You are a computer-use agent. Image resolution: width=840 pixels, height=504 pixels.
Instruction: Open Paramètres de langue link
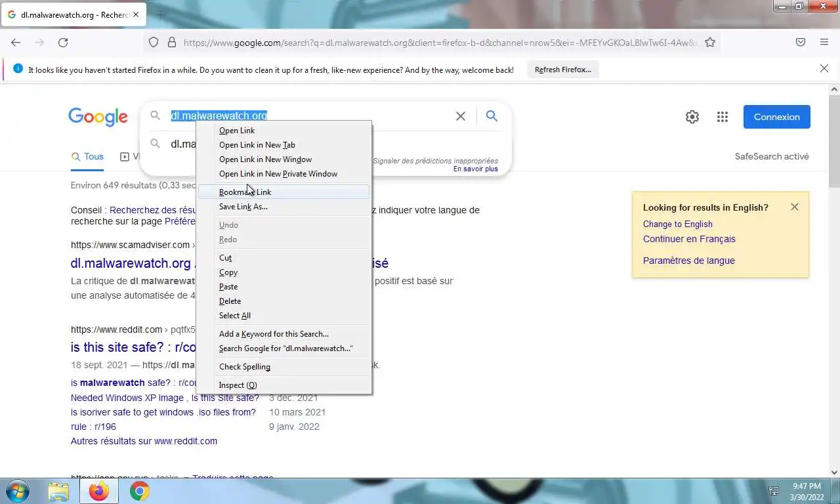[689, 261]
